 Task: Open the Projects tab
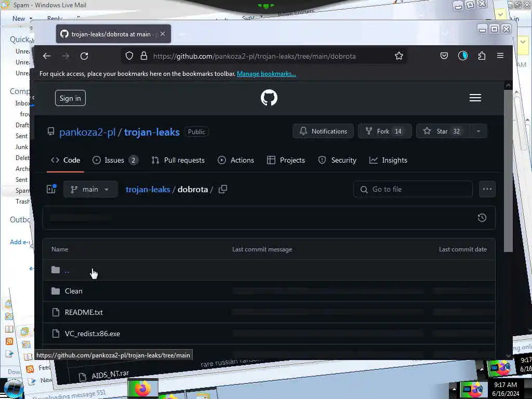(286, 160)
